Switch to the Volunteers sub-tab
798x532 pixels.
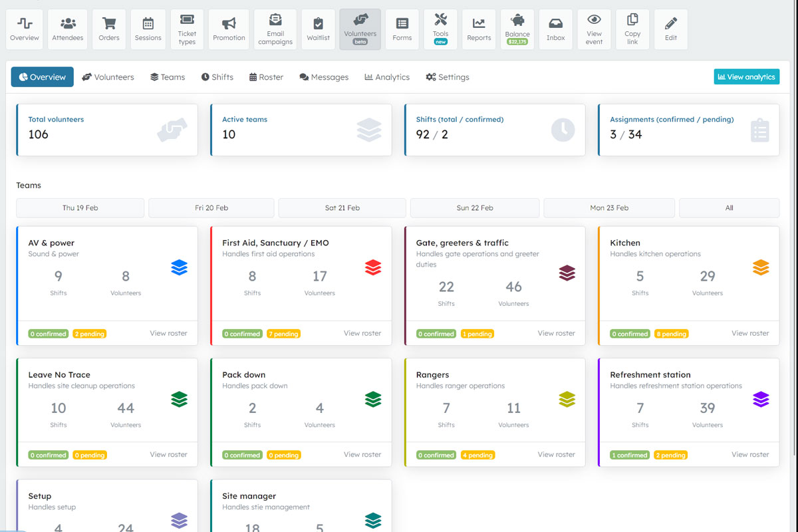(108, 76)
